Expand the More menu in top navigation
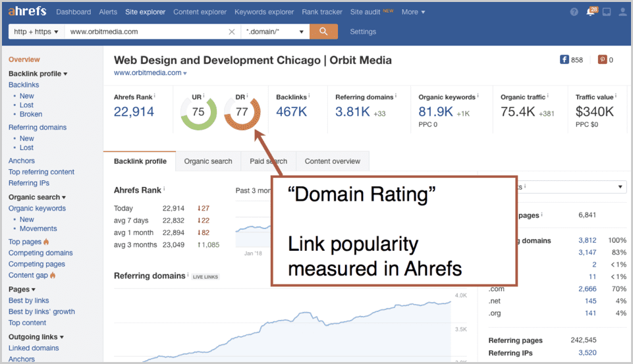This screenshot has width=633, height=364. pyautogui.click(x=414, y=12)
